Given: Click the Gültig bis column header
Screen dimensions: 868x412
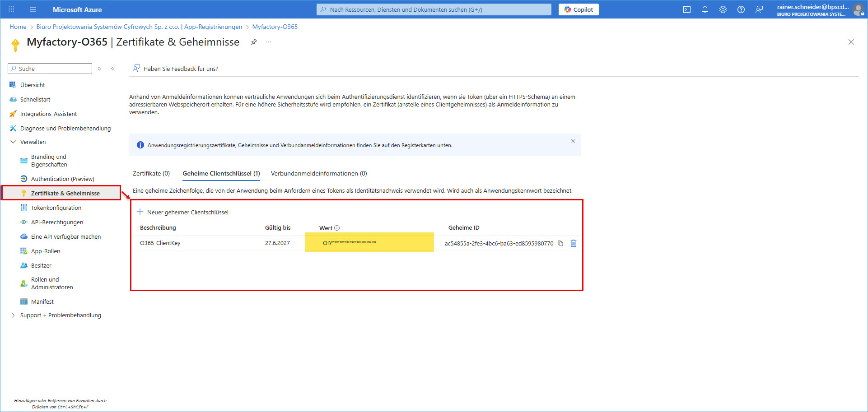Looking at the screenshot, I should click(x=278, y=227).
